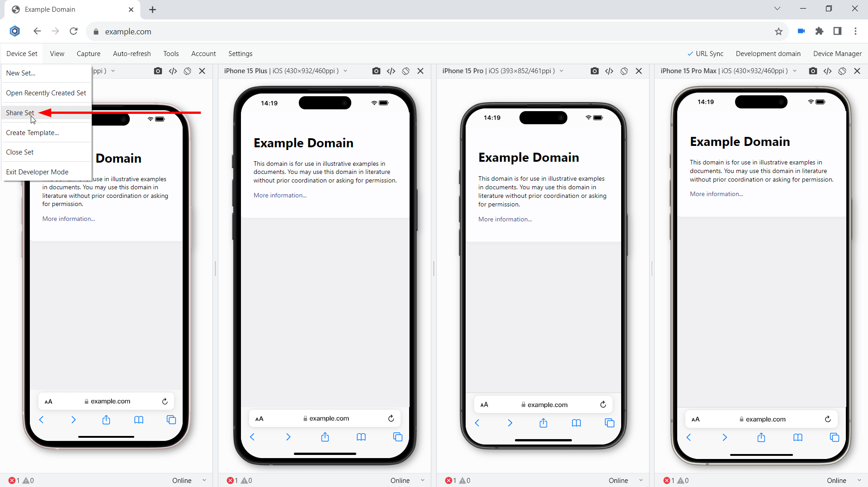Open Device Manager
This screenshot has width=868, height=487.
(837, 53)
